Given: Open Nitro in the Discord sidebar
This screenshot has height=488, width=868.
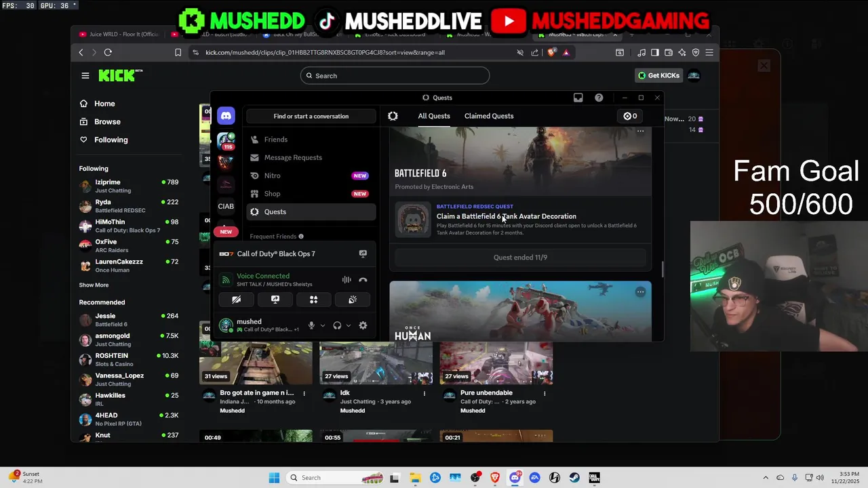Looking at the screenshot, I should 311,176.
